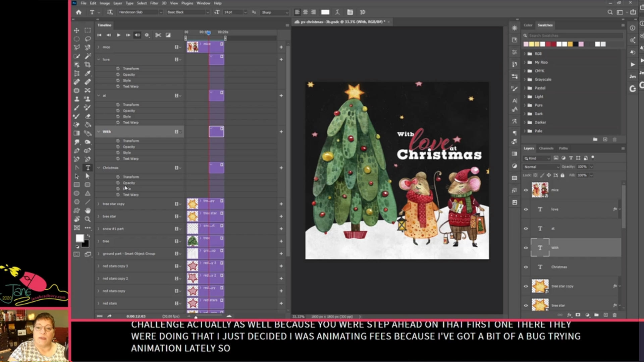Collapse the love track in Timeline
Viewport: 644px width, 362px height.
pyautogui.click(x=99, y=59)
